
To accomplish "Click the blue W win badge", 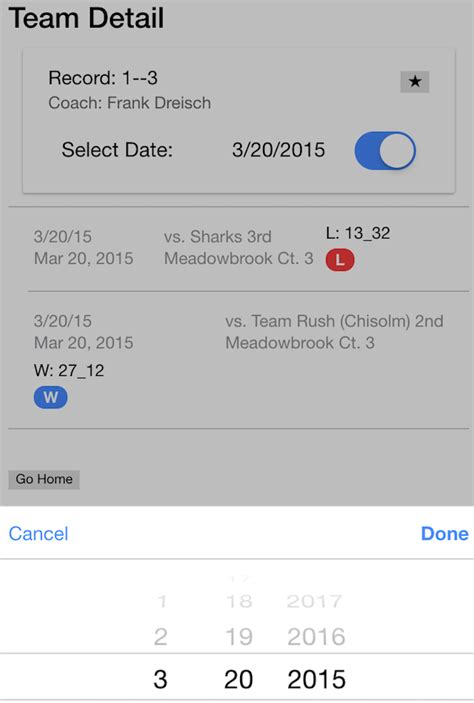I will click(x=51, y=398).
